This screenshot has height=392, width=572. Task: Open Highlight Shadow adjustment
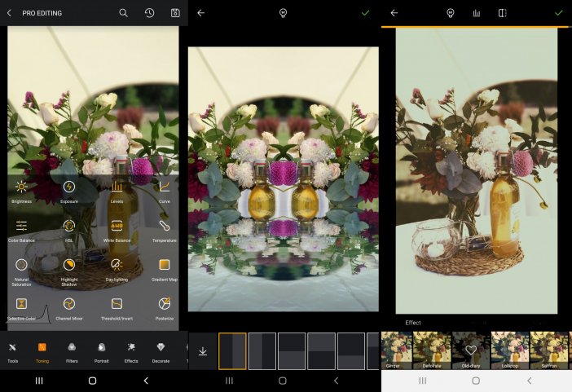click(69, 272)
